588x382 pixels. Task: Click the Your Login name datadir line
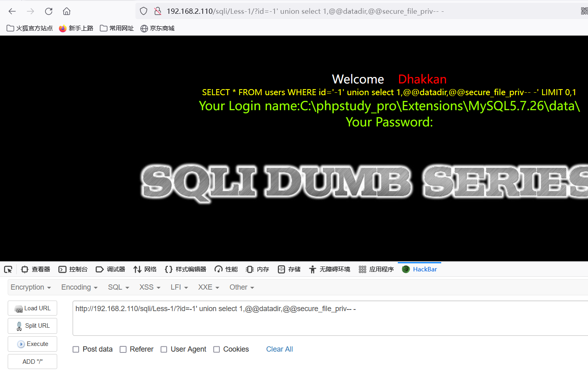coord(389,106)
